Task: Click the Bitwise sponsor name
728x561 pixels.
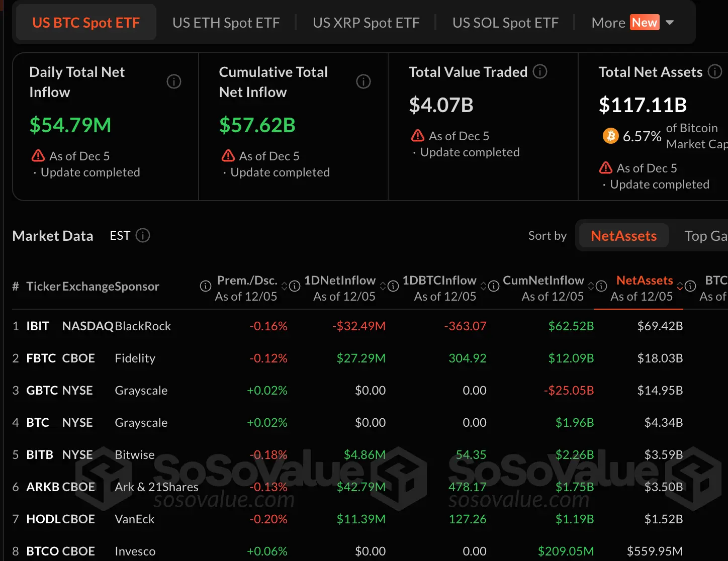Action: tap(135, 455)
